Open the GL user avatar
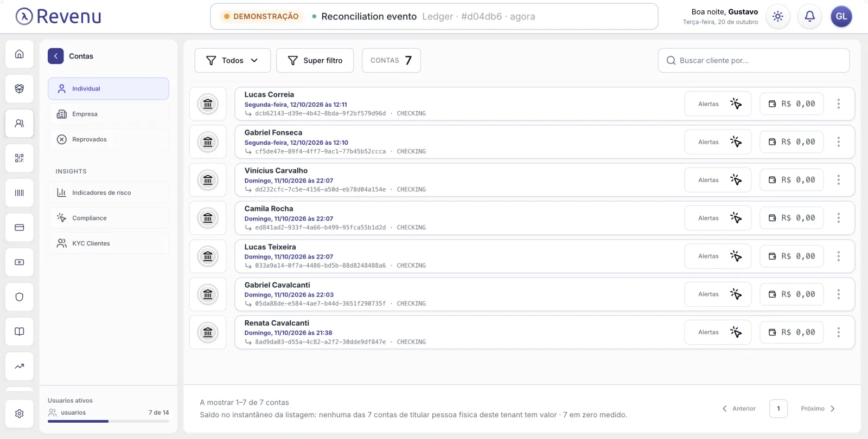The width and height of the screenshot is (868, 439). (x=841, y=17)
